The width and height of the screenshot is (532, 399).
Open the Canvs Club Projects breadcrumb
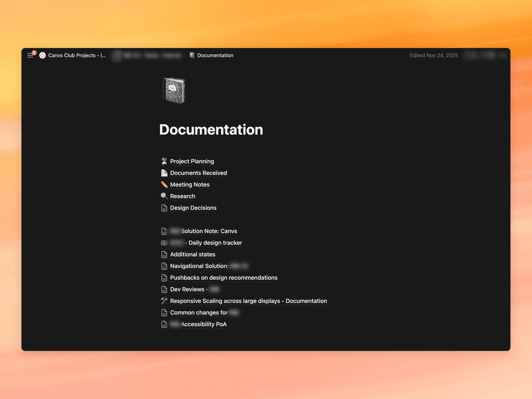point(77,55)
